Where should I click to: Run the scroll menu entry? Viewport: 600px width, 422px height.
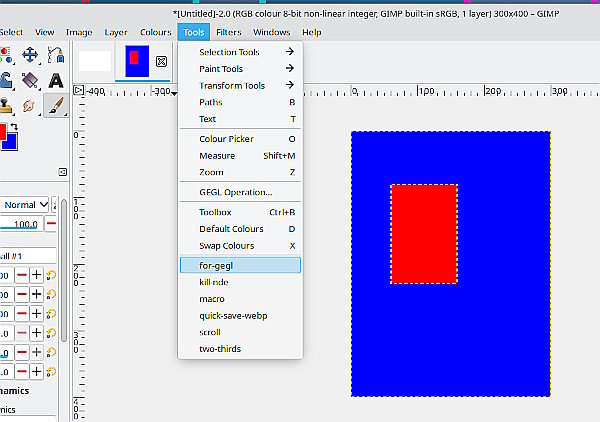(240, 332)
